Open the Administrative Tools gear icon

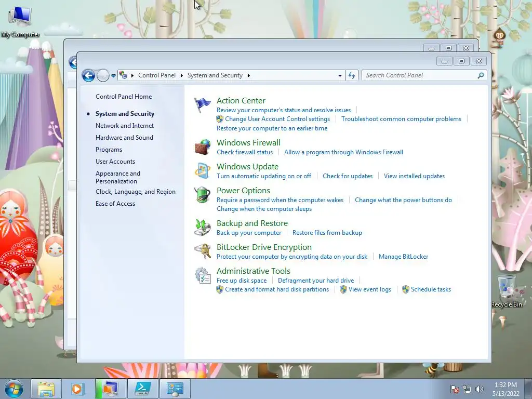click(202, 275)
